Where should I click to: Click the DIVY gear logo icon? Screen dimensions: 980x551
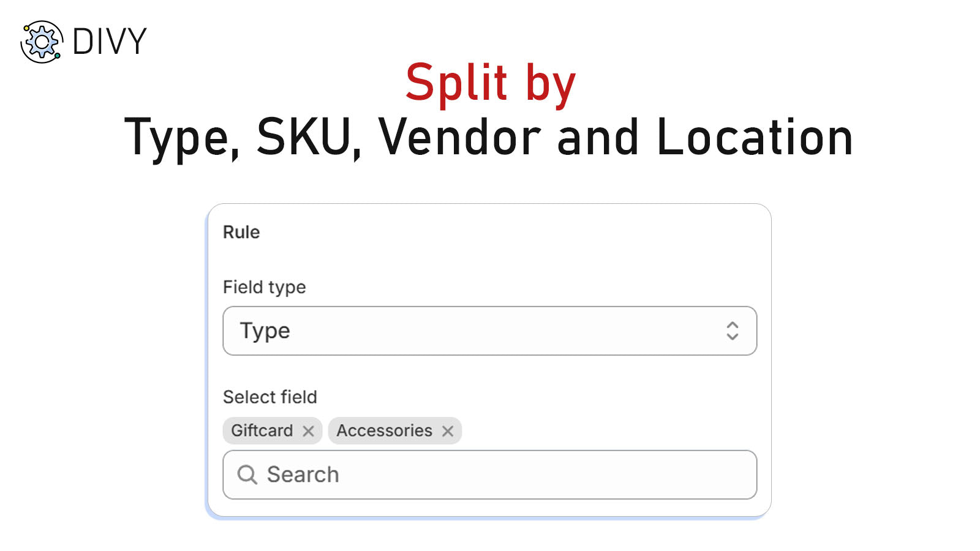40,42
